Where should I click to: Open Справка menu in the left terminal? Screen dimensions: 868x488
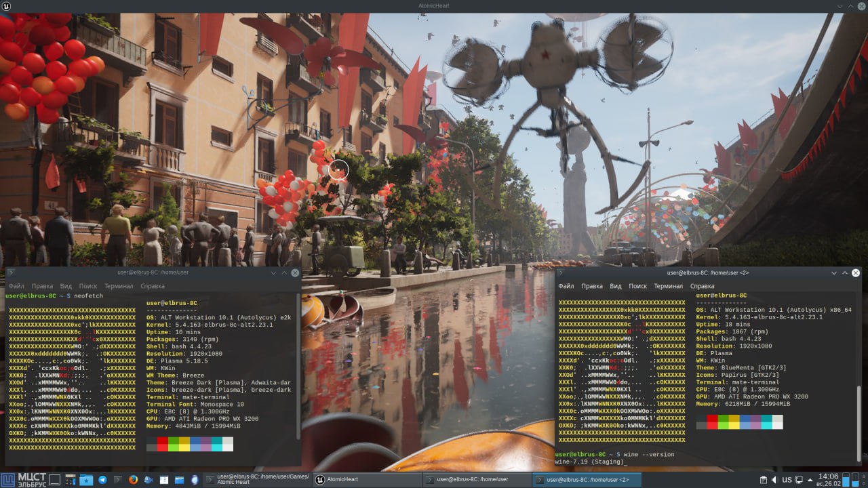[x=153, y=286]
